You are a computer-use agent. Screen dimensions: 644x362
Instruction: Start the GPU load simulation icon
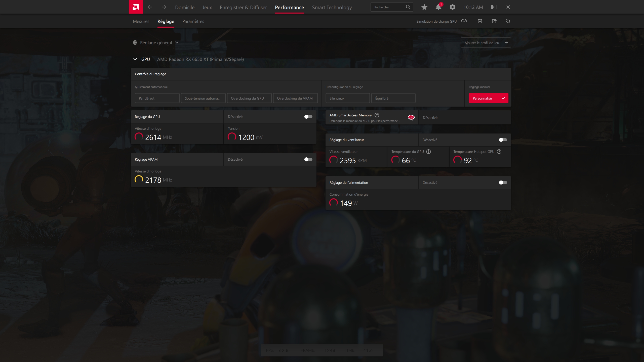tap(464, 21)
